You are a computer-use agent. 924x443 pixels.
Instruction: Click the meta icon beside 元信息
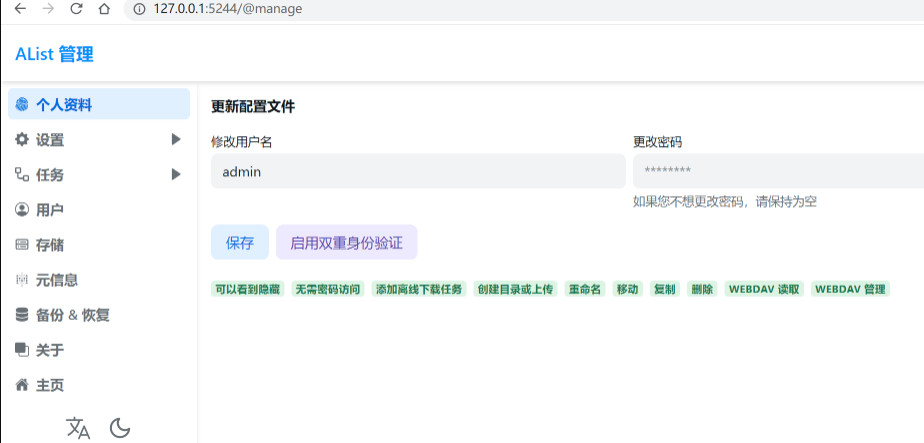point(22,280)
